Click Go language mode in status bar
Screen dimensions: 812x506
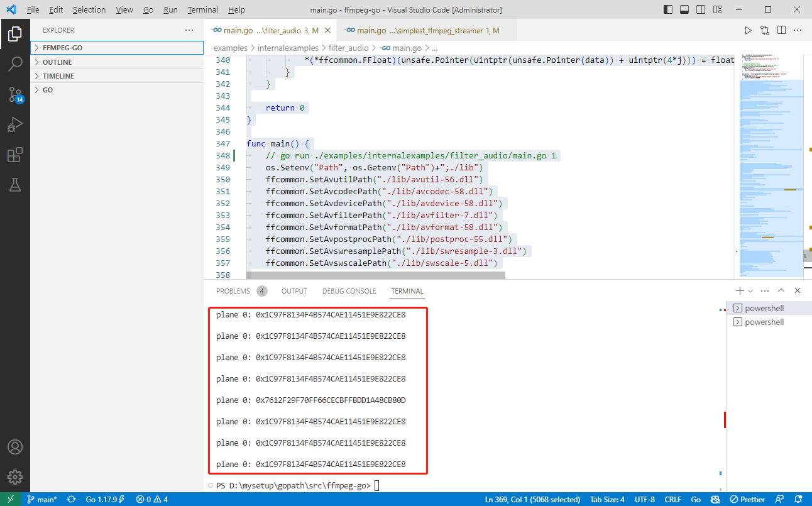696,499
